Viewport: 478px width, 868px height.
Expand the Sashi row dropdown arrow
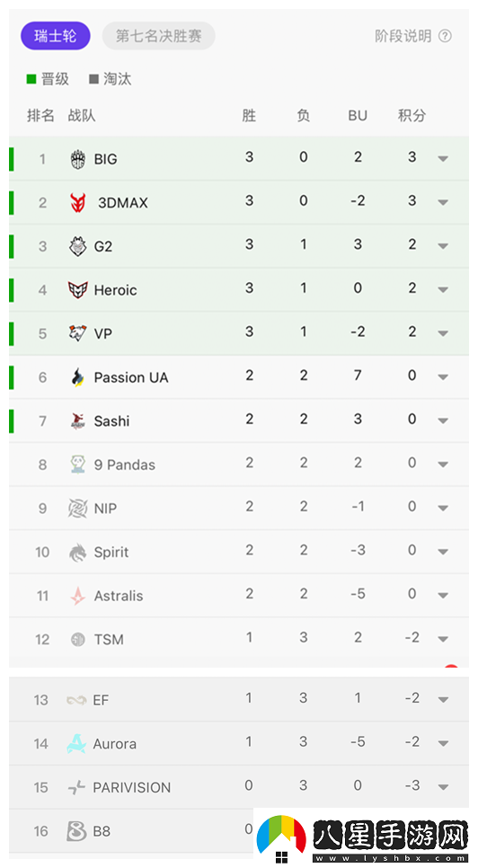coord(443,421)
